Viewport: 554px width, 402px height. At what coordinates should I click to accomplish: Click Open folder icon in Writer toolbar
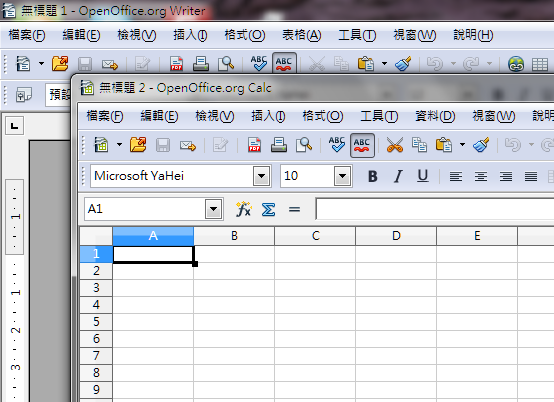tap(60, 64)
